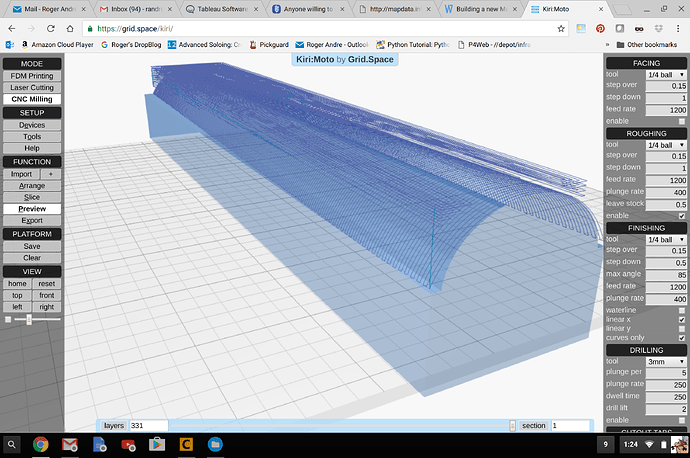690x458 pixels.
Task: Bookmark this page with the star
Action: pos(561,29)
